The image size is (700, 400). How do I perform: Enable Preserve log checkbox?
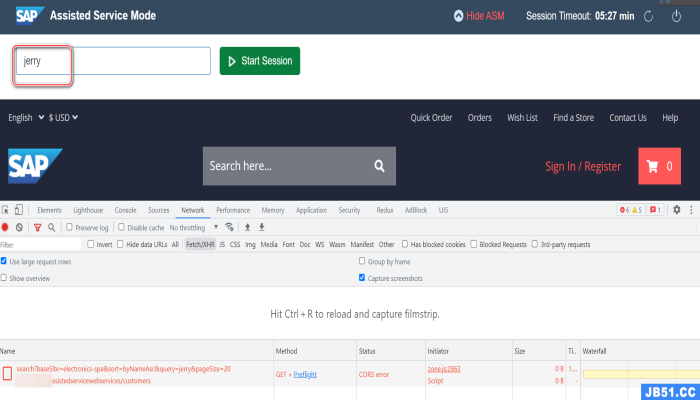click(x=69, y=227)
